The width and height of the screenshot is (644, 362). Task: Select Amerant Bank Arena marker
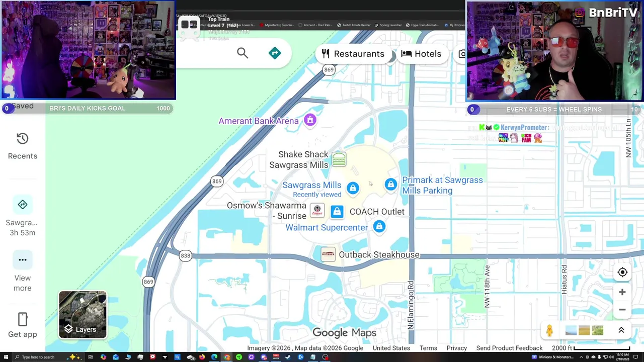pyautogui.click(x=310, y=120)
